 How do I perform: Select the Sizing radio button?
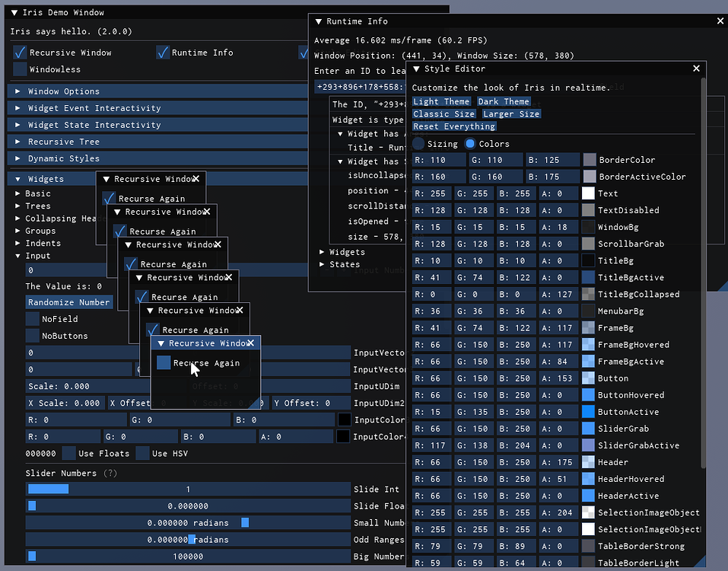coord(419,143)
